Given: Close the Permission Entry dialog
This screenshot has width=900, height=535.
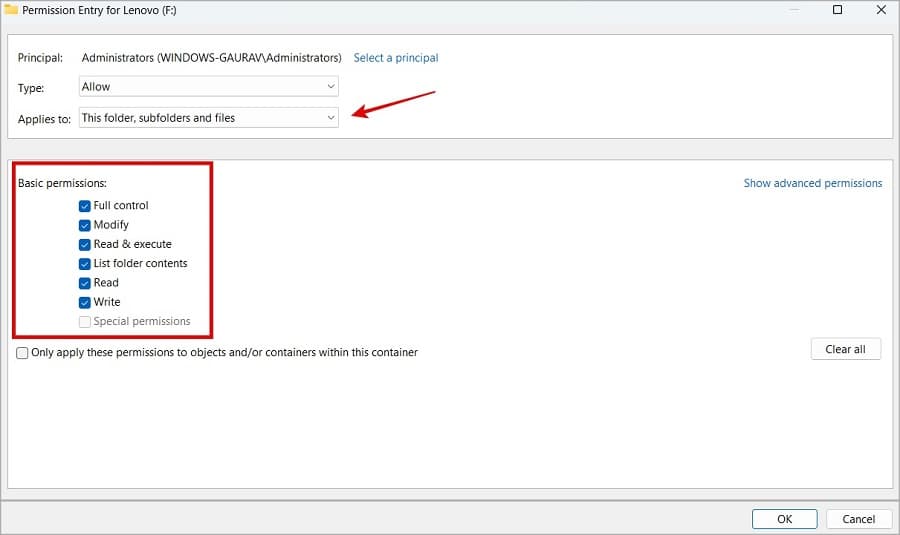Looking at the screenshot, I should (878, 10).
